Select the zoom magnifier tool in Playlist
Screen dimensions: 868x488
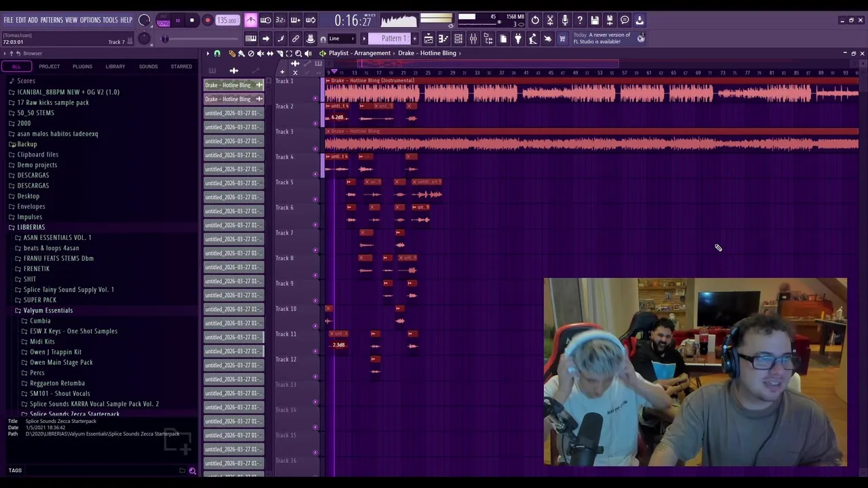coord(298,54)
